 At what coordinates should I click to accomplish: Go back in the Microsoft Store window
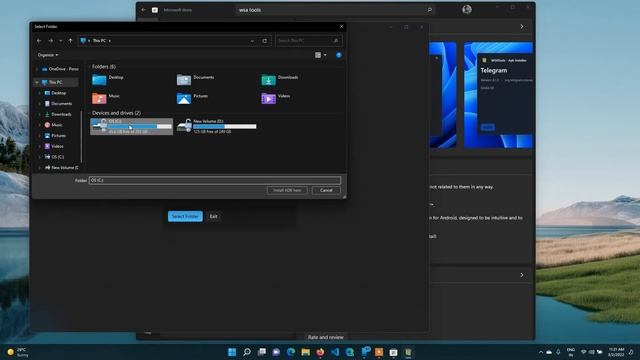click(143, 10)
